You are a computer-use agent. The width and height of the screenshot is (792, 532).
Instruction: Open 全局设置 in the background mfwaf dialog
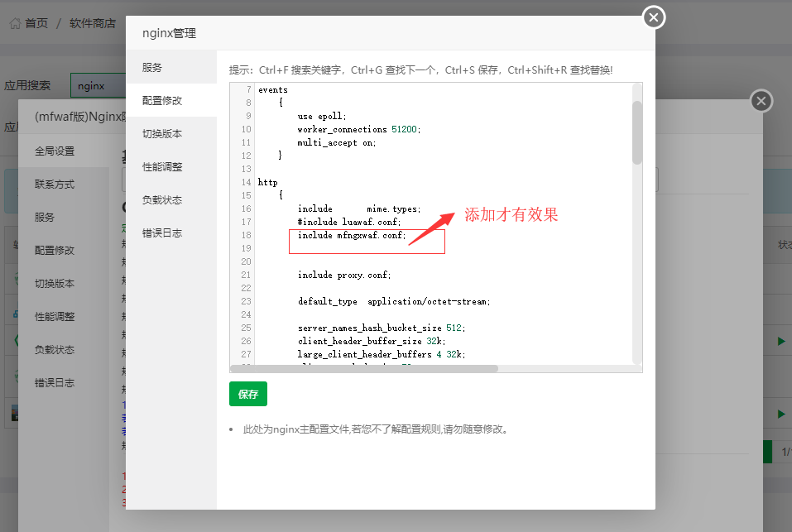(x=64, y=151)
